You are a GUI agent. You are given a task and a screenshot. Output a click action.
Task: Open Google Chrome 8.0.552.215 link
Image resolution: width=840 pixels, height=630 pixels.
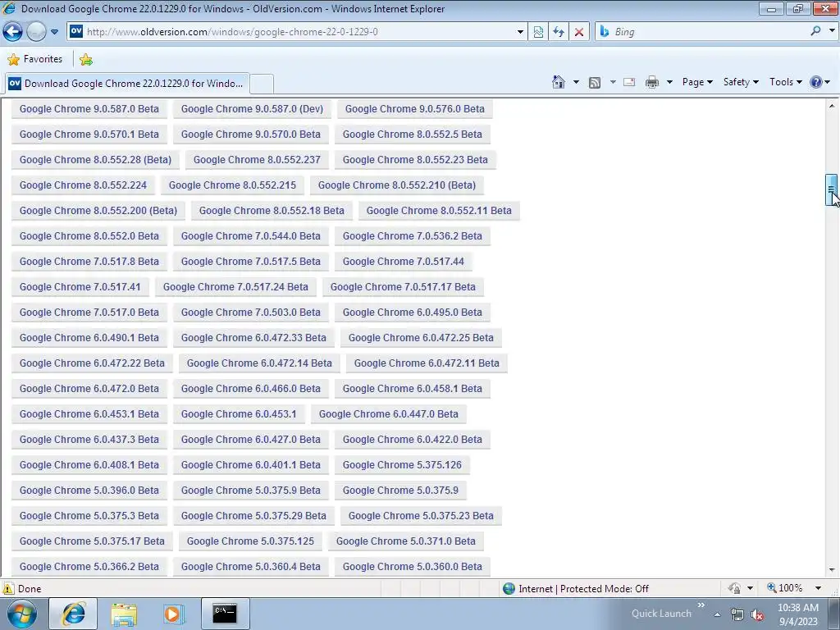click(x=232, y=185)
